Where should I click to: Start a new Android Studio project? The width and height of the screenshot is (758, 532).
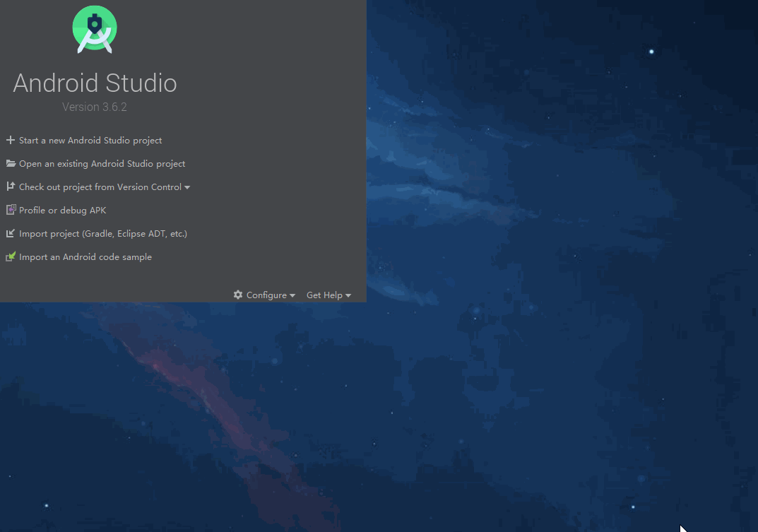tap(90, 141)
